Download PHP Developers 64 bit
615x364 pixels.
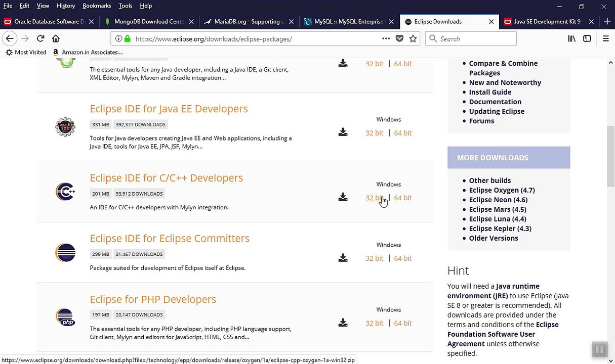[403, 323]
